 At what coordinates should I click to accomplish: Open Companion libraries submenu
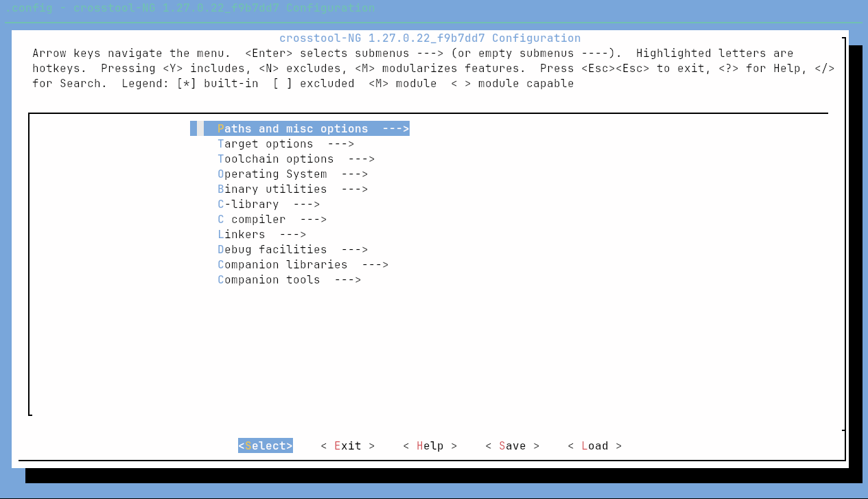pyautogui.click(x=303, y=264)
